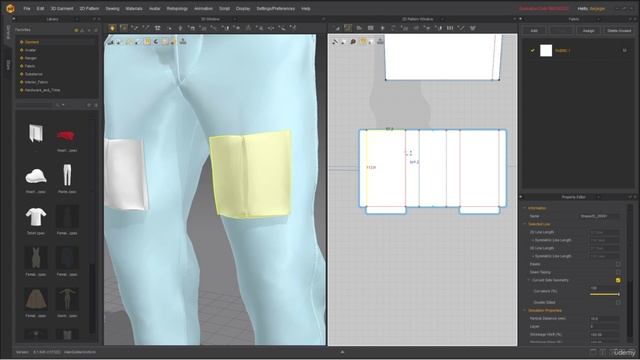Open the 2D Pattern menu
Image resolution: width=640 pixels, height=360 pixels.
pyautogui.click(x=89, y=9)
